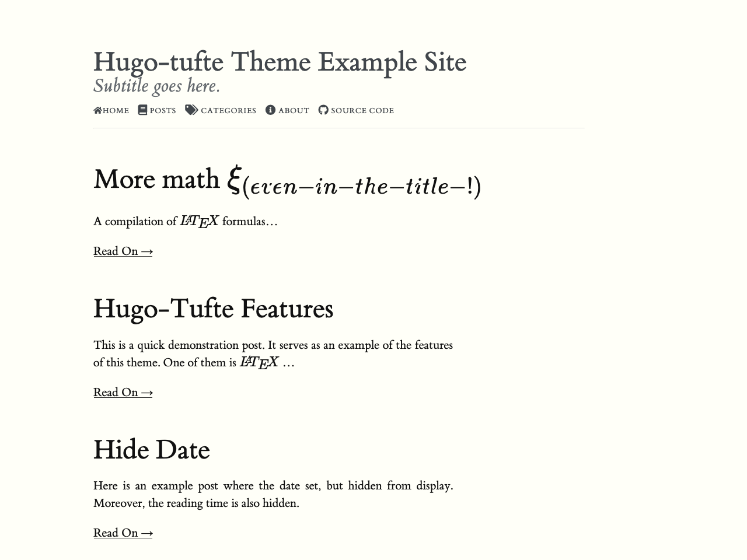The image size is (747, 560).
Task: Click the xi math symbol in More math title
Action: [233, 178]
